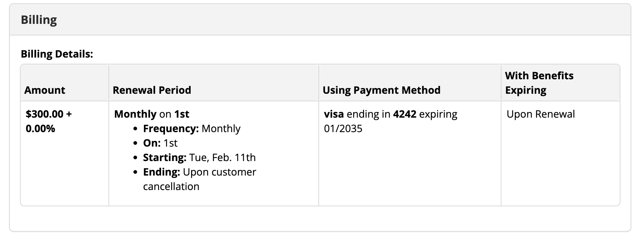This screenshot has width=644, height=236.
Task: Select the Billing Details label
Action: click(57, 54)
